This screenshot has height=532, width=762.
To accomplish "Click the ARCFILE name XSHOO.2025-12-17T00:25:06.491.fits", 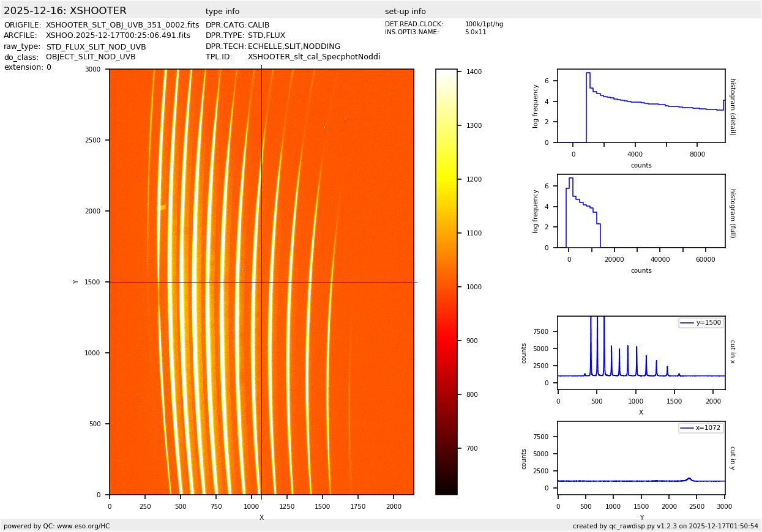I will pos(118,35).
